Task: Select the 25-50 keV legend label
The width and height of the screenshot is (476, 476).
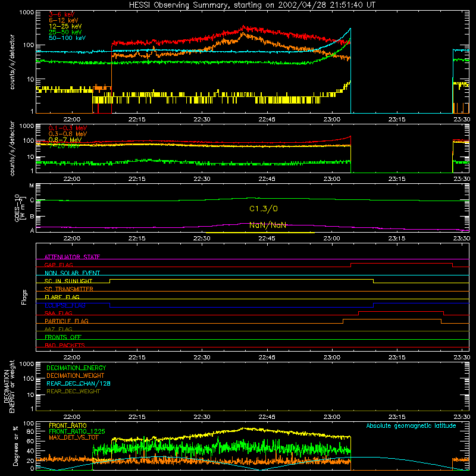Action: (x=65, y=32)
